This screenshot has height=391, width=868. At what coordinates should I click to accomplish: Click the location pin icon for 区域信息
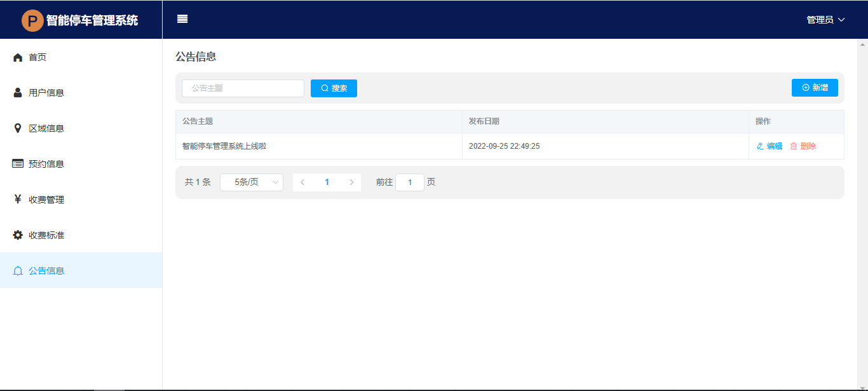click(18, 128)
